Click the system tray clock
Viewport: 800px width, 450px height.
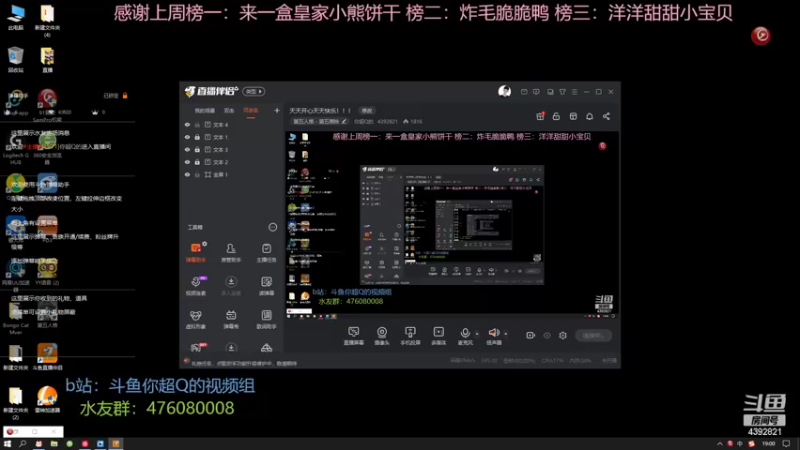(768, 444)
